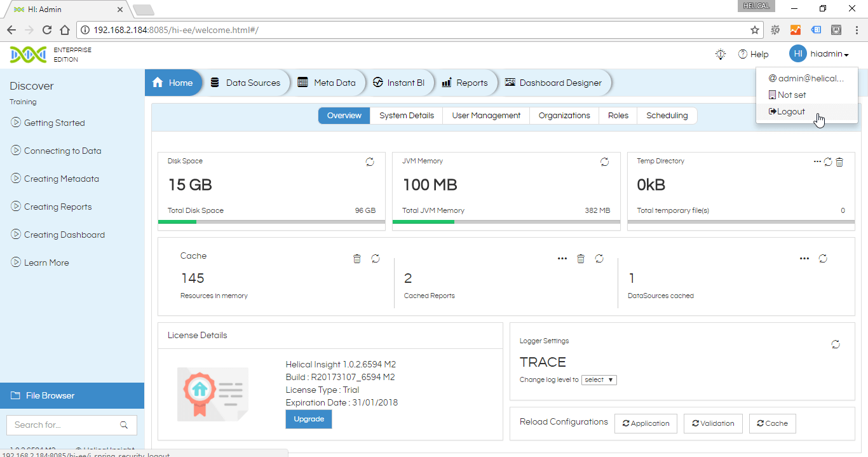Image resolution: width=868 pixels, height=457 pixels.
Task: Click the license certificate image
Action: pyautogui.click(x=213, y=394)
